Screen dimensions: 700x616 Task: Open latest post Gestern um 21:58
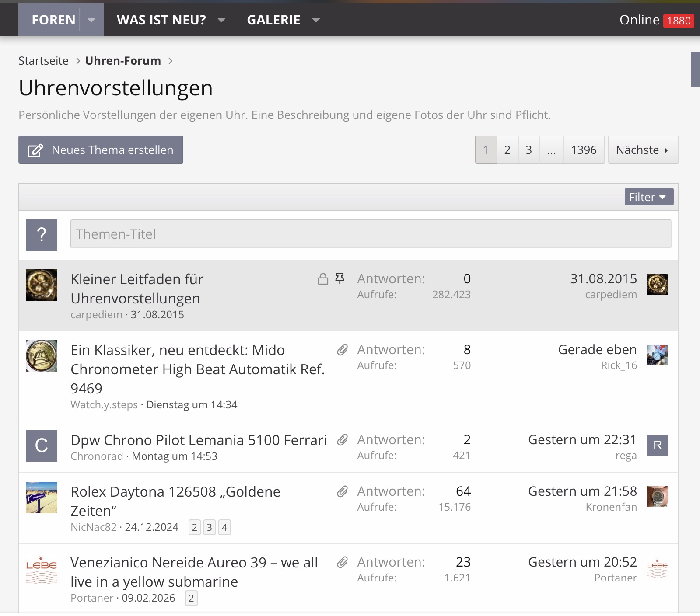[582, 491]
